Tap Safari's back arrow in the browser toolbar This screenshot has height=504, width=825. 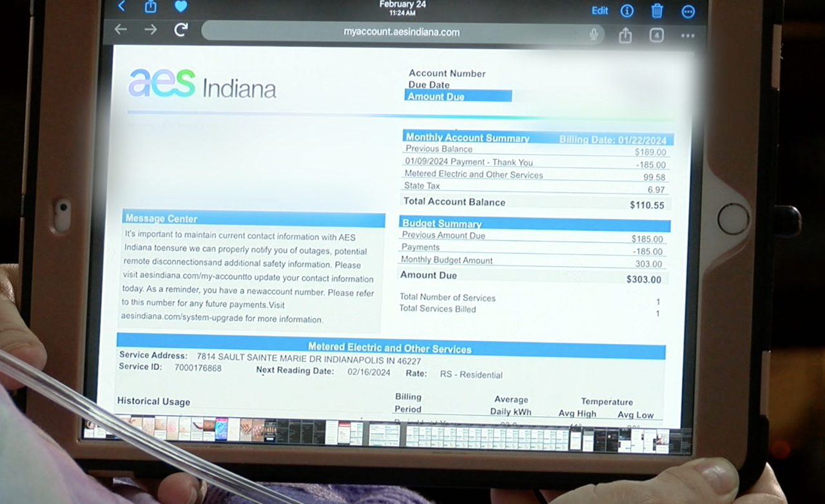(121, 29)
